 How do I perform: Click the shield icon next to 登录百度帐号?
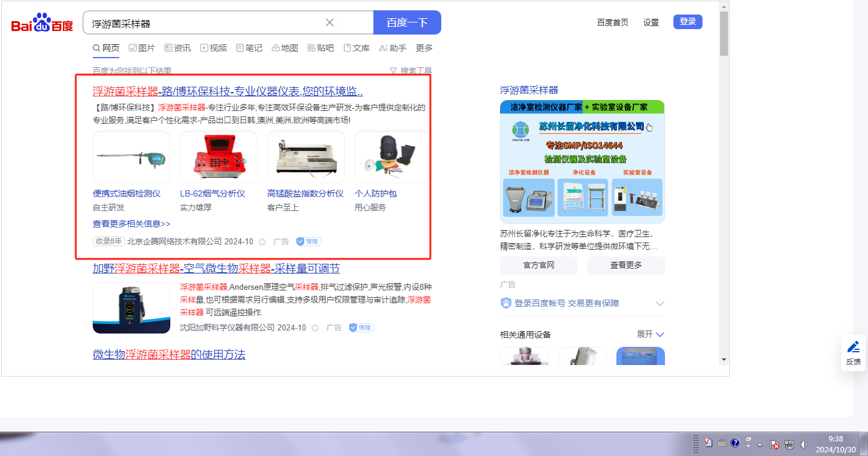point(506,303)
